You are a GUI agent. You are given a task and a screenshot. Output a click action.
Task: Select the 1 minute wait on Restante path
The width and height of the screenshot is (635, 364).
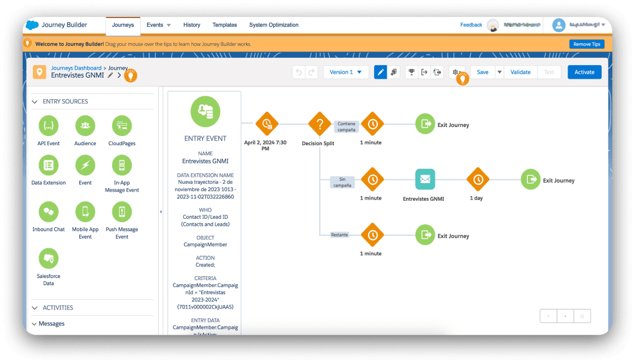[372, 235]
